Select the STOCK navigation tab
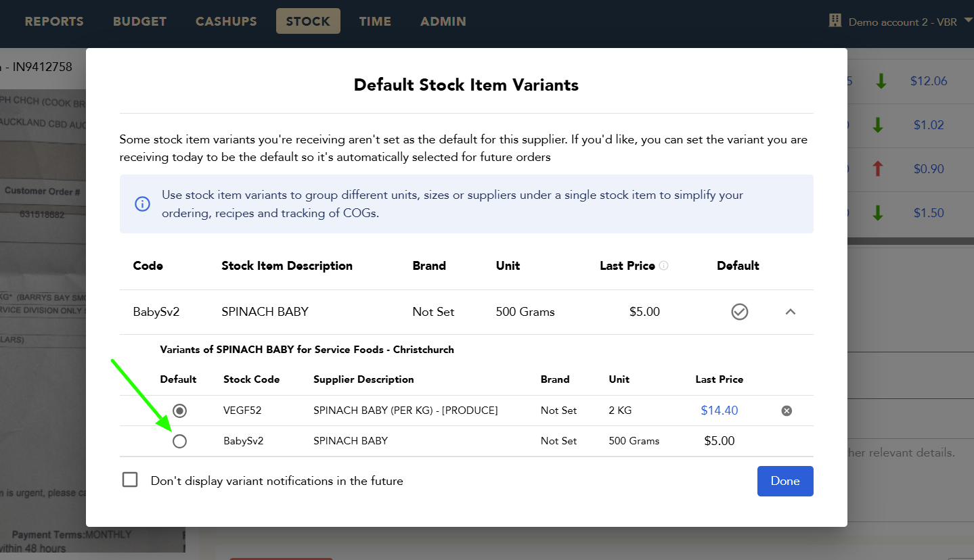 [308, 21]
